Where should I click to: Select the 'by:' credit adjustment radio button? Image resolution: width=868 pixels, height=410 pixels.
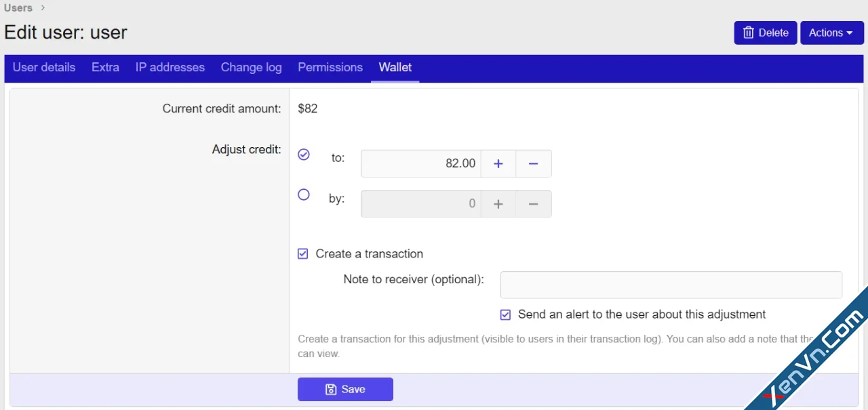click(x=303, y=194)
